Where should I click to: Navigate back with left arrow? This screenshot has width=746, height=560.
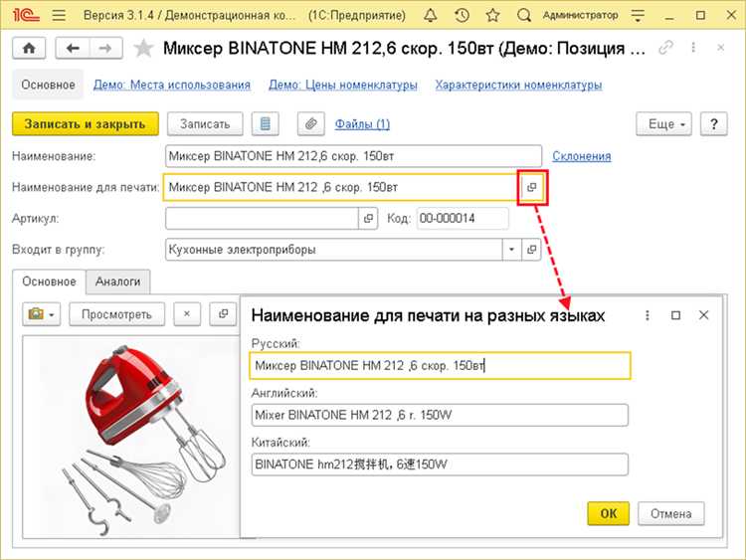click(73, 48)
